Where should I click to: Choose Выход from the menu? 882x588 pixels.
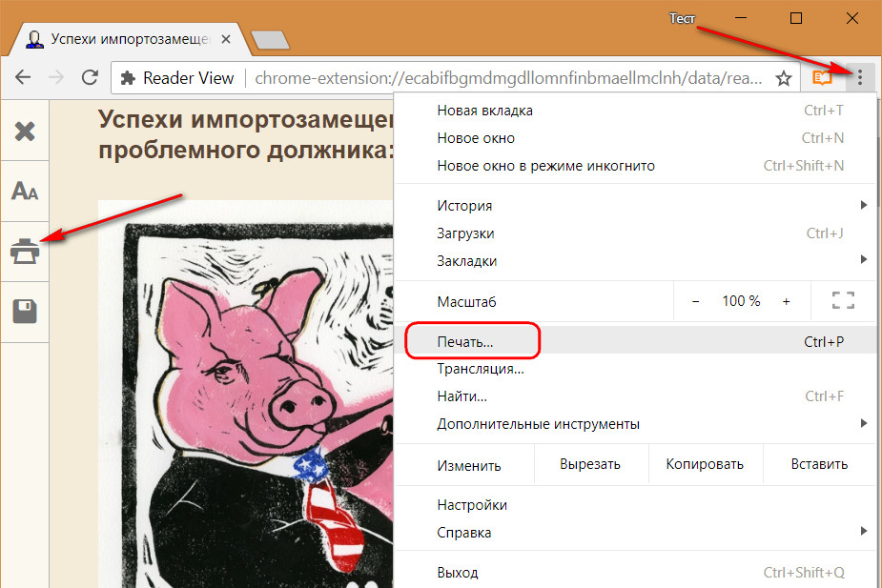(636, 572)
